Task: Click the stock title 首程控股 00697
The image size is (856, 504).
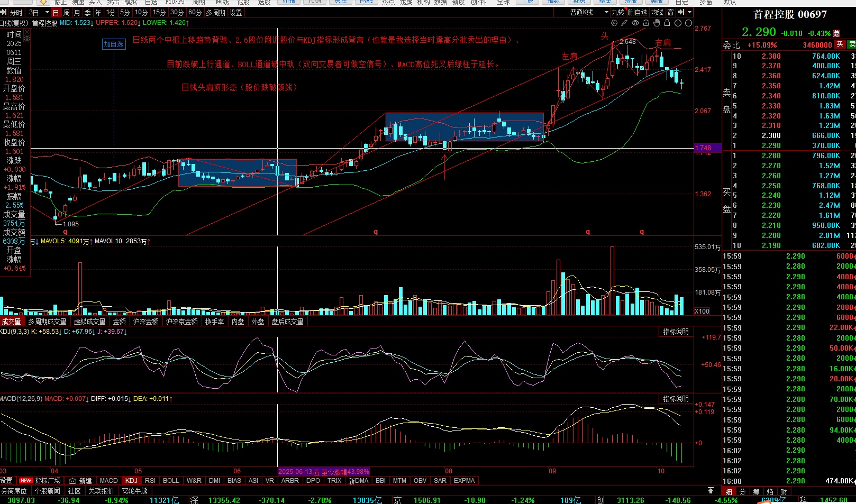Action: click(x=790, y=15)
